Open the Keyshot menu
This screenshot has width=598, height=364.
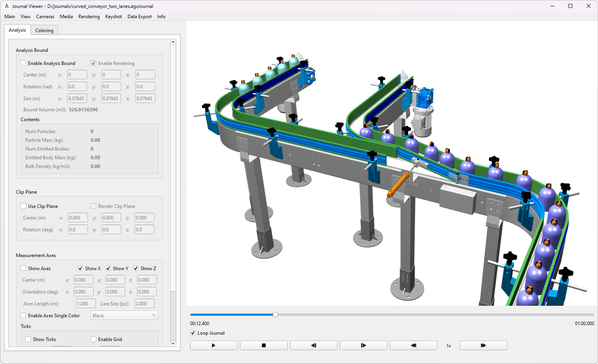tap(114, 17)
